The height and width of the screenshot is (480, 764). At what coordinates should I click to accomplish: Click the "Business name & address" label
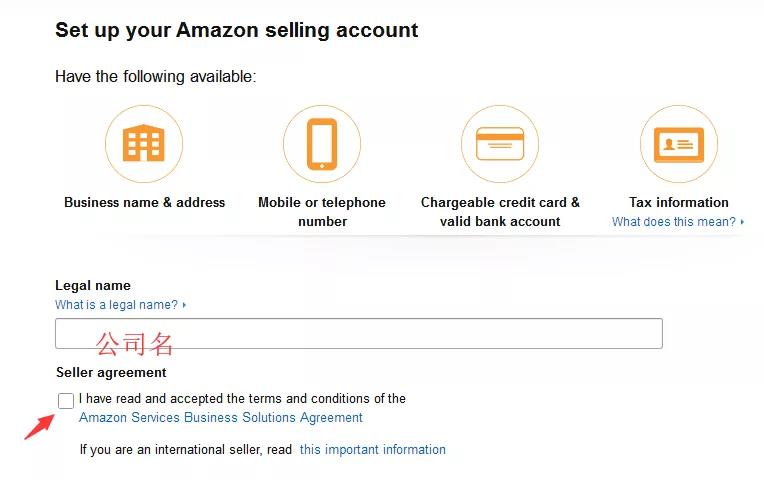pyautogui.click(x=144, y=202)
